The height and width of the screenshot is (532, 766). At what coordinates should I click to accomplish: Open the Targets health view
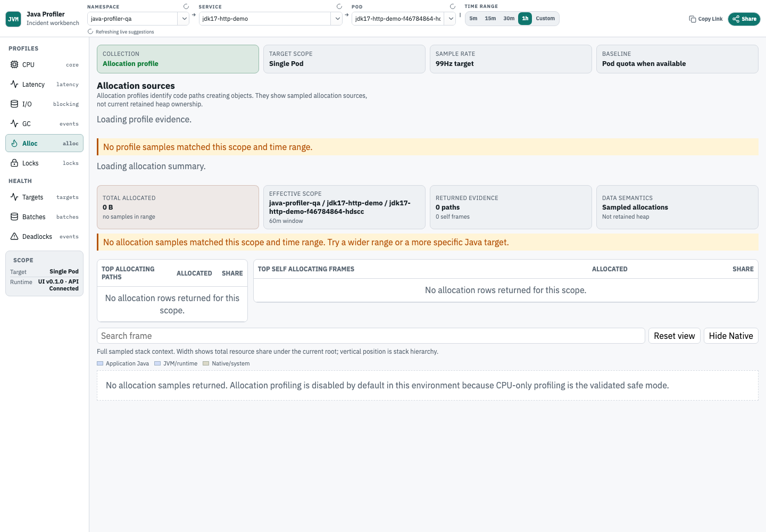(x=45, y=197)
